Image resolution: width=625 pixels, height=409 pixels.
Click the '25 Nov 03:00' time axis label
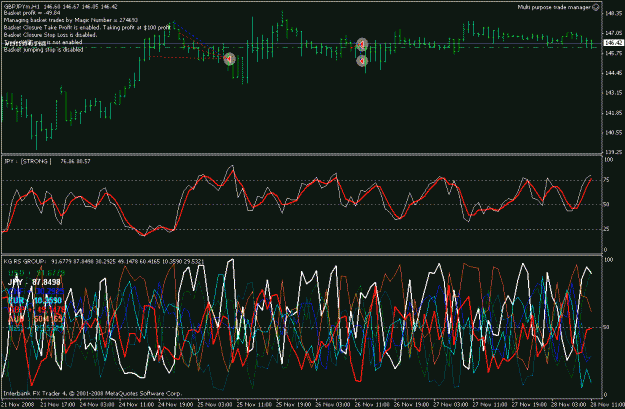pyautogui.click(x=214, y=405)
